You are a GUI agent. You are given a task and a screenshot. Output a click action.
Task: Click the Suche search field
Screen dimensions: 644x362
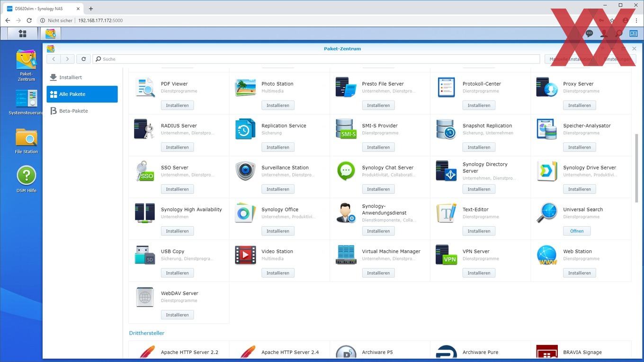316,59
